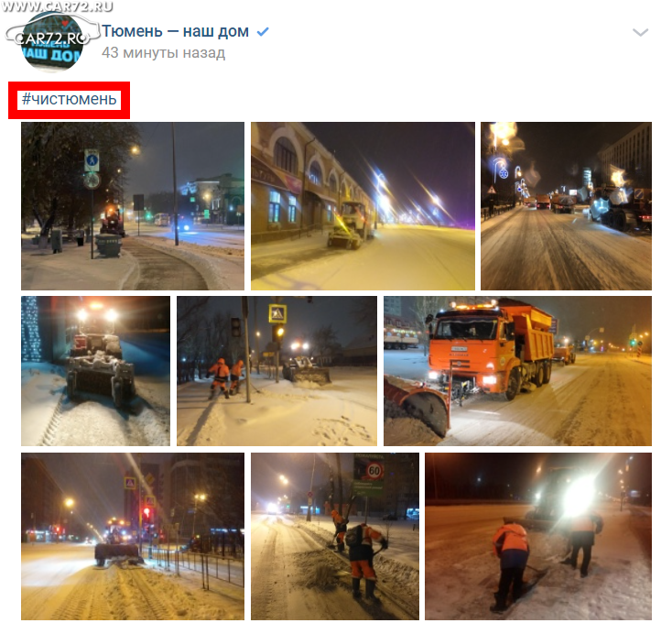Click the 43 минуты назад timestamp
The image size is (672, 634).
163,52
